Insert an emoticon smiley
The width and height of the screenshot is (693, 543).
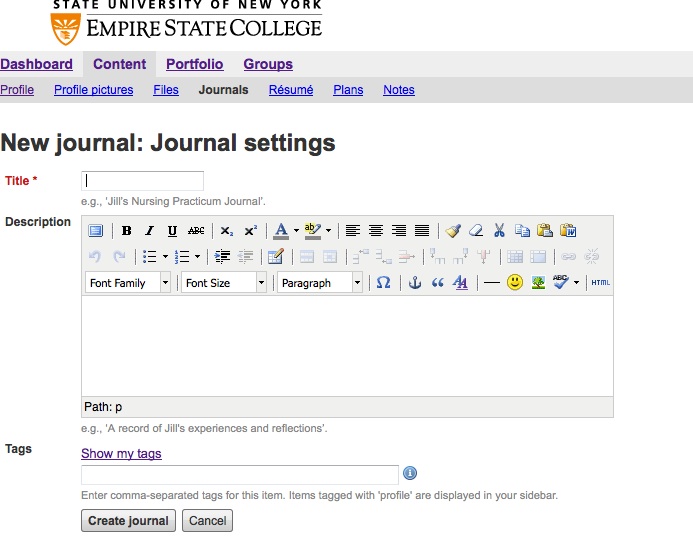[515, 282]
